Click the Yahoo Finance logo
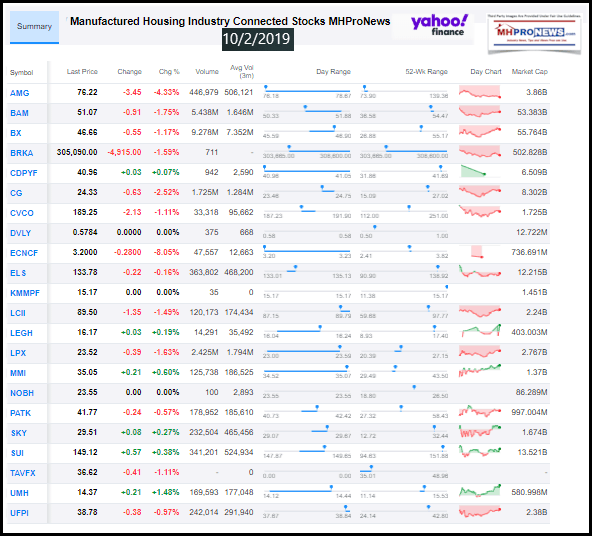The height and width of the screenshot is (536, 592). [x=439, y=25]
